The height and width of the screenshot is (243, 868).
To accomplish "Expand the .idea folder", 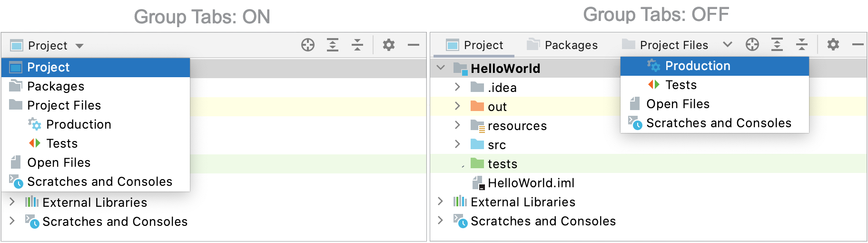I will 457,87.
